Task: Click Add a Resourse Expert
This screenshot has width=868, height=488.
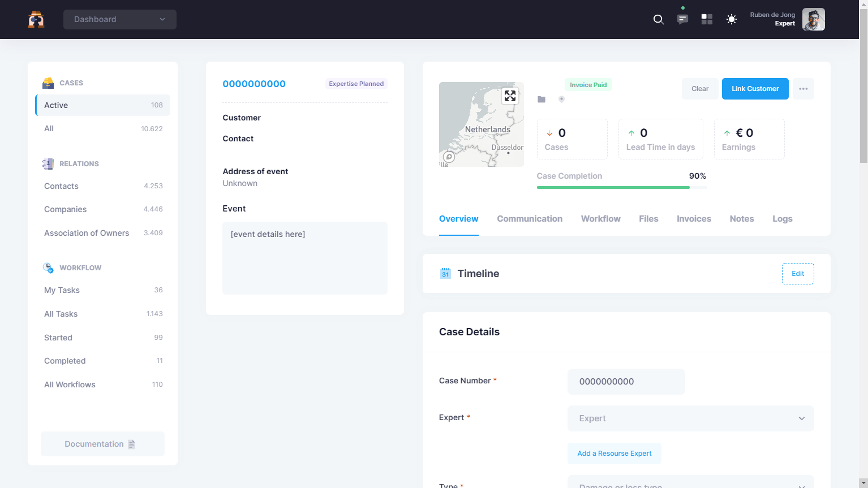Action: 615,454
